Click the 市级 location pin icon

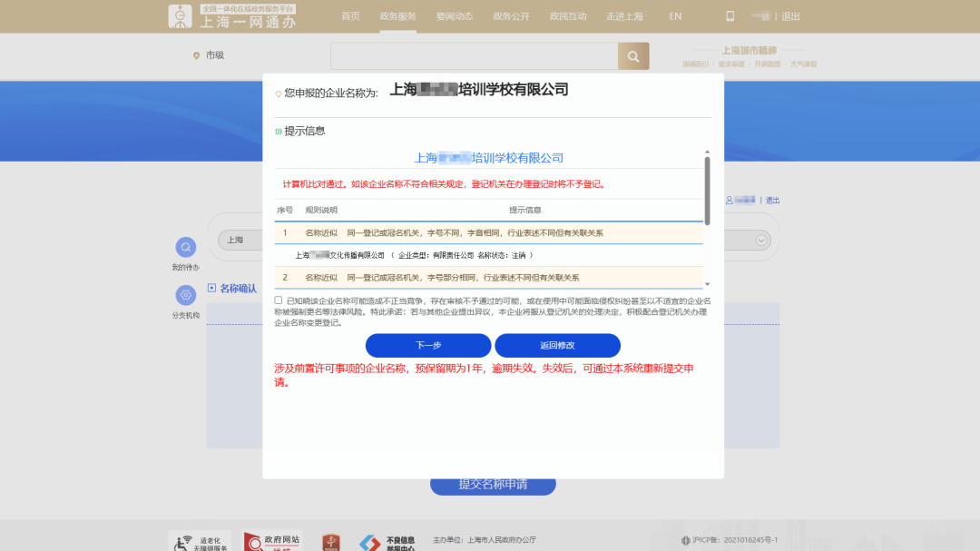point(196,55)
